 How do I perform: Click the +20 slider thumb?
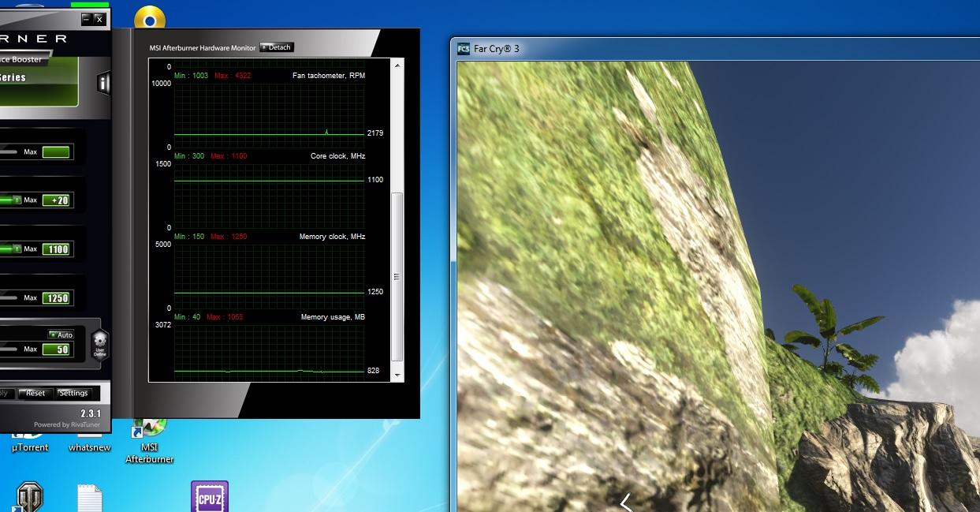[x=15, y=200]
